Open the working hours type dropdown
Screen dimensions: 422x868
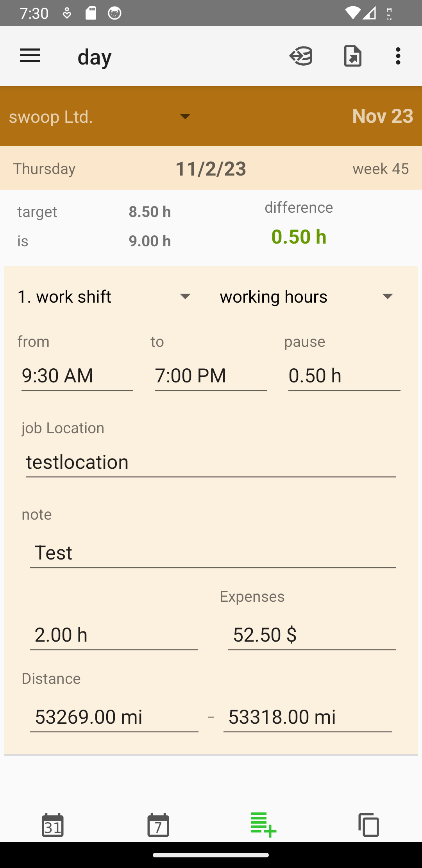[307, 296]
